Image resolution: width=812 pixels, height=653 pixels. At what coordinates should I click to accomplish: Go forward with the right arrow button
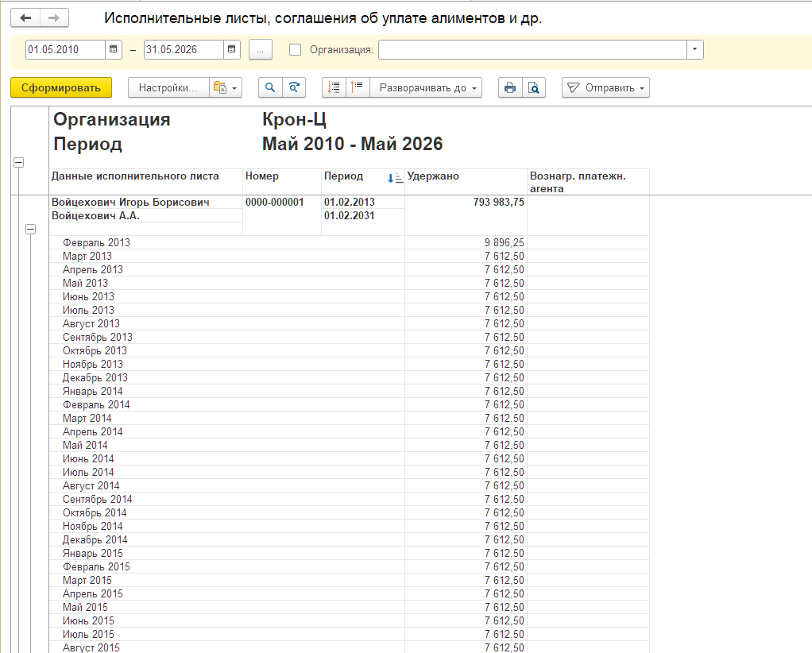(x=54, y=18)
